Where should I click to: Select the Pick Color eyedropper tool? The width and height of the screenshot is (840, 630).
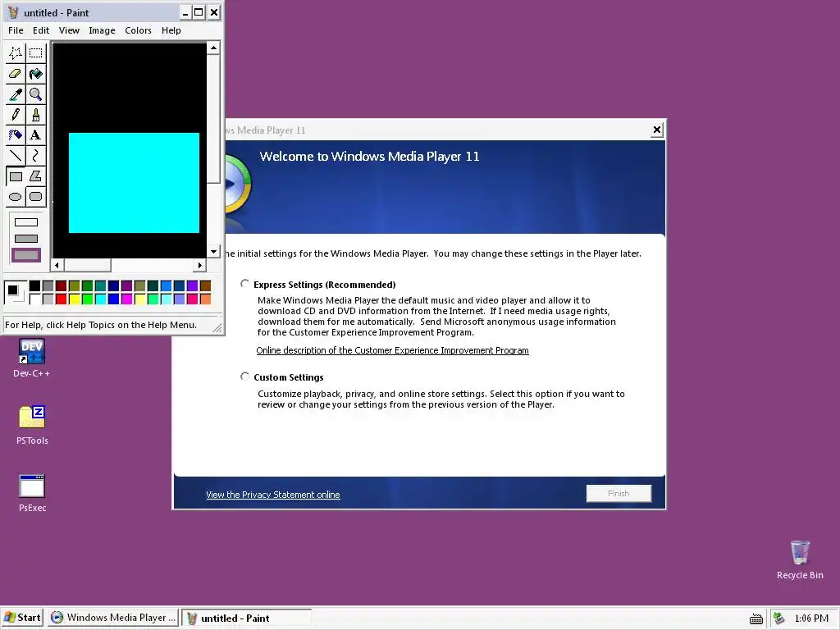point(16,94)
